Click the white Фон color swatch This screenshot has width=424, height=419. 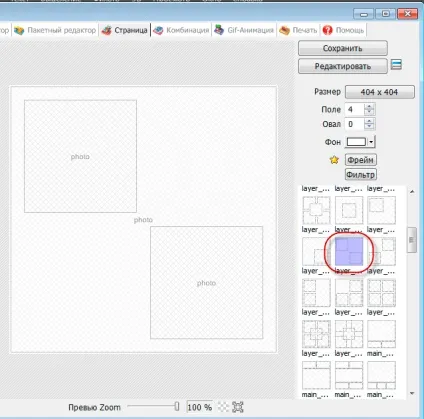(x=356, y=142)
